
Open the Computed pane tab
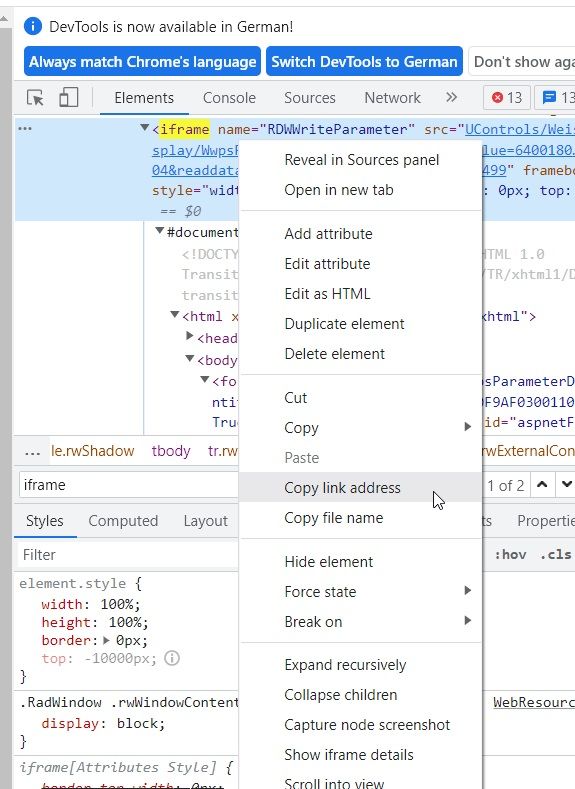coord(123,521)
